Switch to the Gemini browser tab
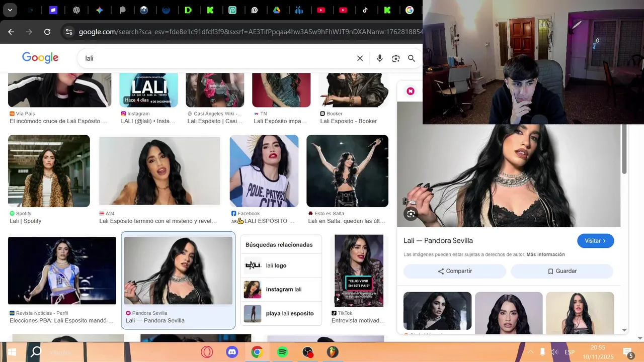 100,10
